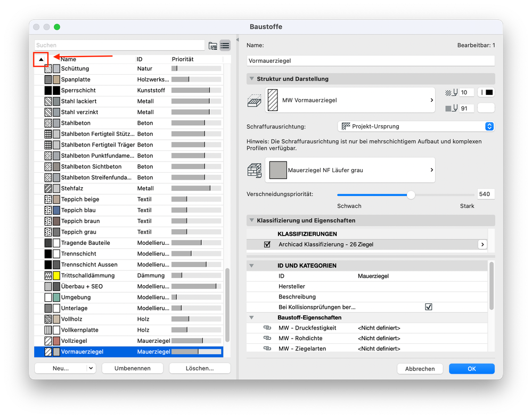Image resolution: width=532 pixels, height=418 pixels.
Task: Click hatch icon of Tragende Bauteile row
Action: (x=48, y=243)
